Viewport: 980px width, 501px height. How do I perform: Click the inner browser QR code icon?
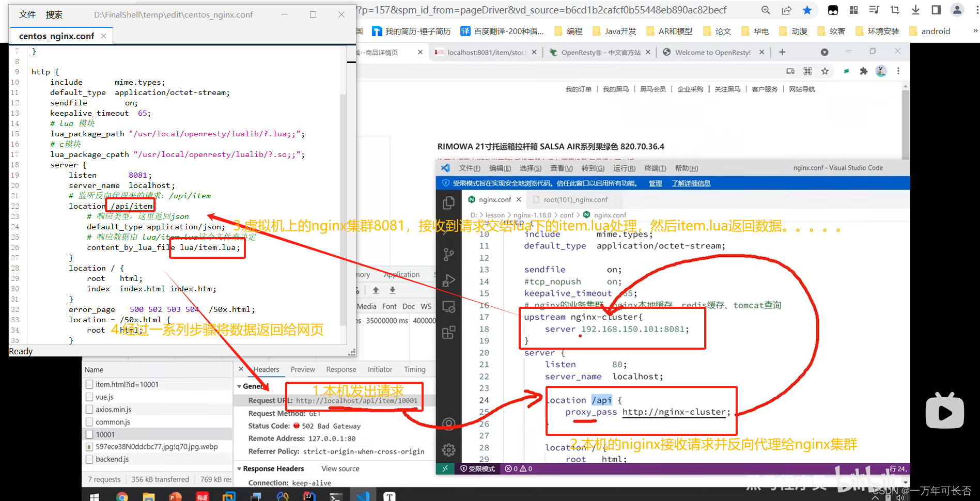807,71
